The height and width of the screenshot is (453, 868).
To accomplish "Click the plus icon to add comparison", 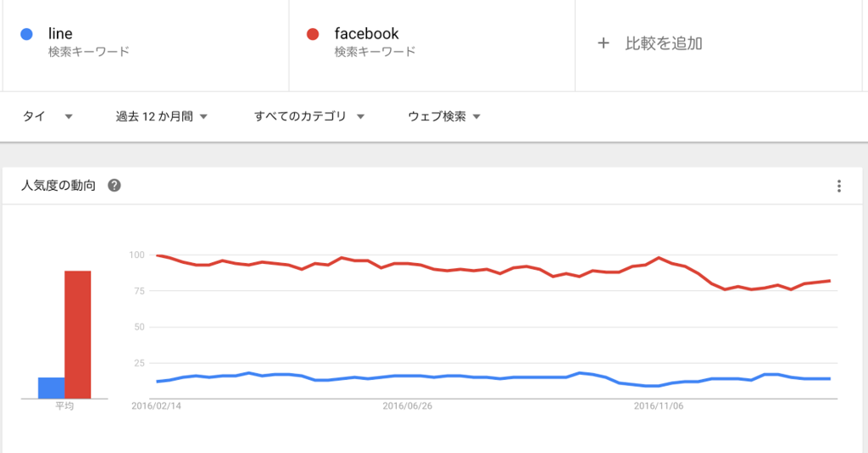I will 604,43.
